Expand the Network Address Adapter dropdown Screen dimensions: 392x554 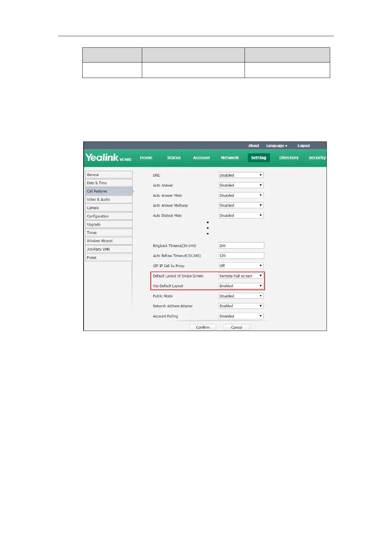coord(241,306)
